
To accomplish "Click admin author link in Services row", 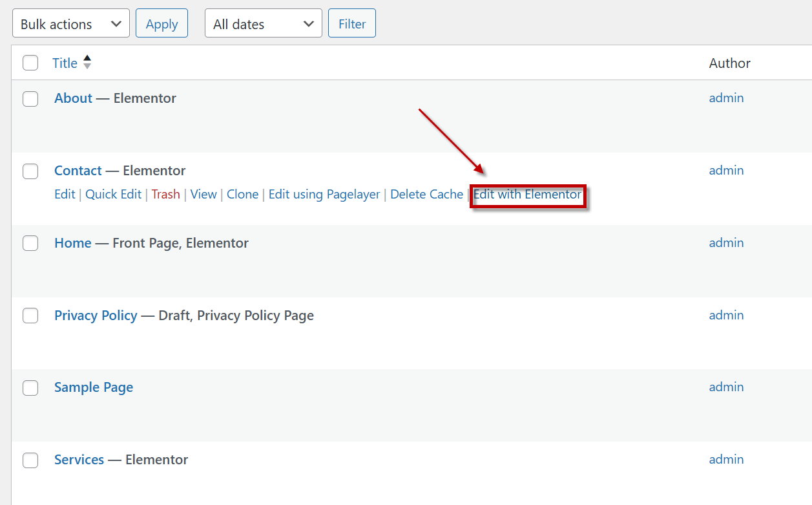I will tap(726, 460).
